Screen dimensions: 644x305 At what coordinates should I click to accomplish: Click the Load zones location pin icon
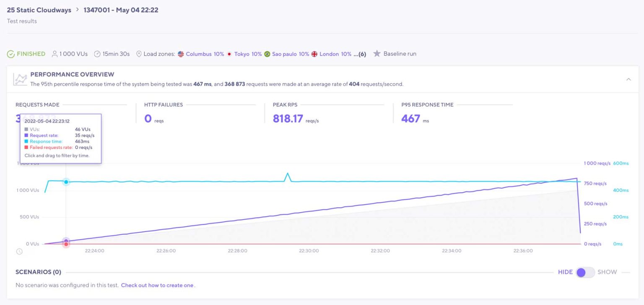139,54
